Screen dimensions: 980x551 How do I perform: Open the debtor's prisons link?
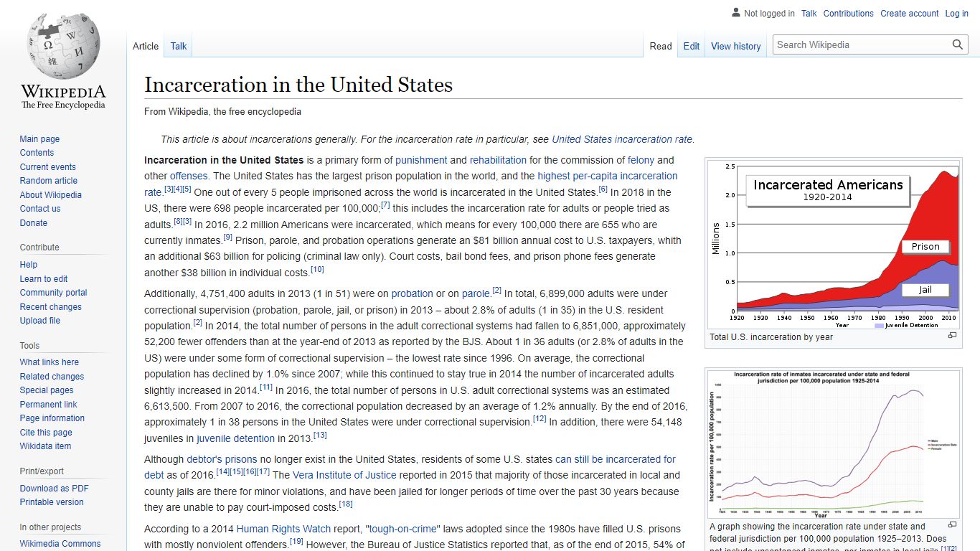coord(222,459)
